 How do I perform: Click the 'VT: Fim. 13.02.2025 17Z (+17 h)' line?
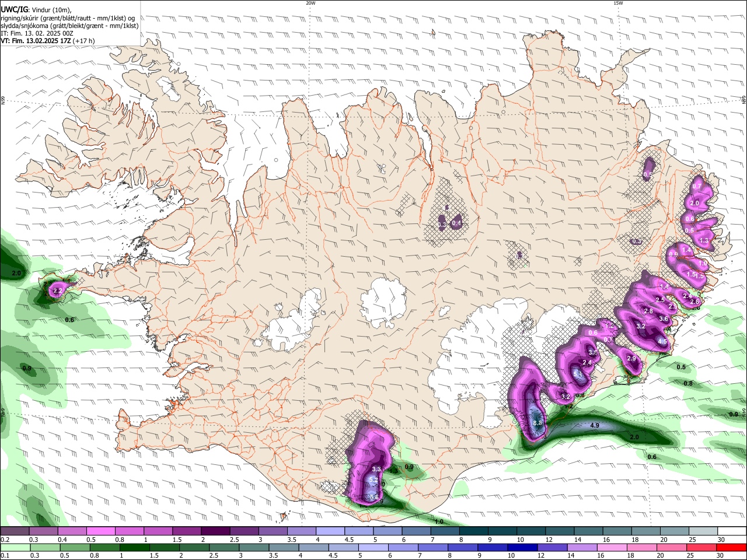coord(48,41)
